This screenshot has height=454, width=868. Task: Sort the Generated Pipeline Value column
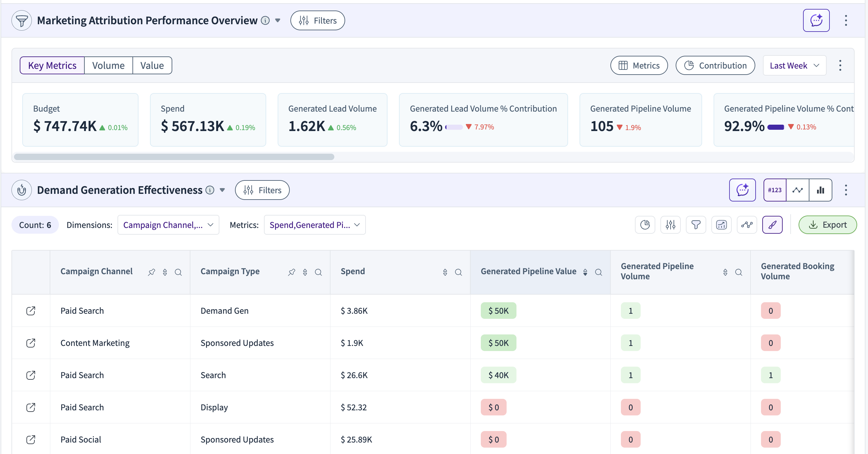[x=585, y=272]
